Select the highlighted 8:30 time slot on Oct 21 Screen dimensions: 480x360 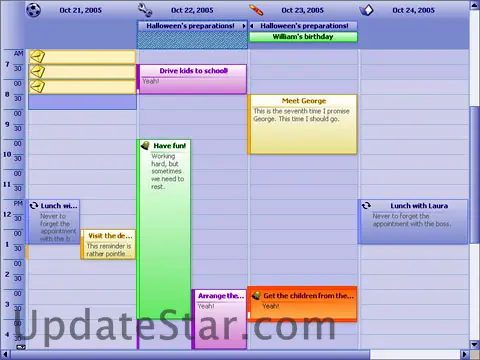[82, 102]
